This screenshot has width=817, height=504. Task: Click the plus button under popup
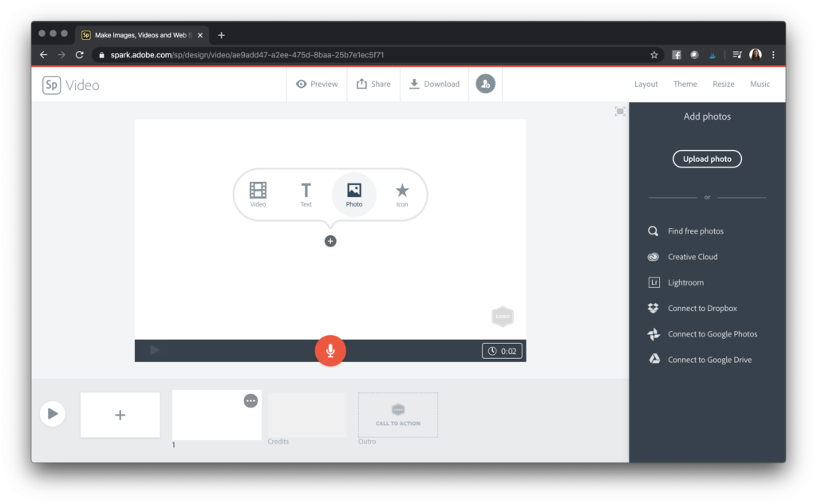[330, 241]
